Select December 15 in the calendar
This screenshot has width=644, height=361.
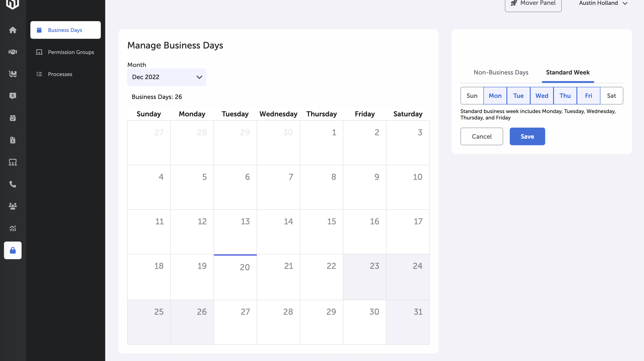322,232
